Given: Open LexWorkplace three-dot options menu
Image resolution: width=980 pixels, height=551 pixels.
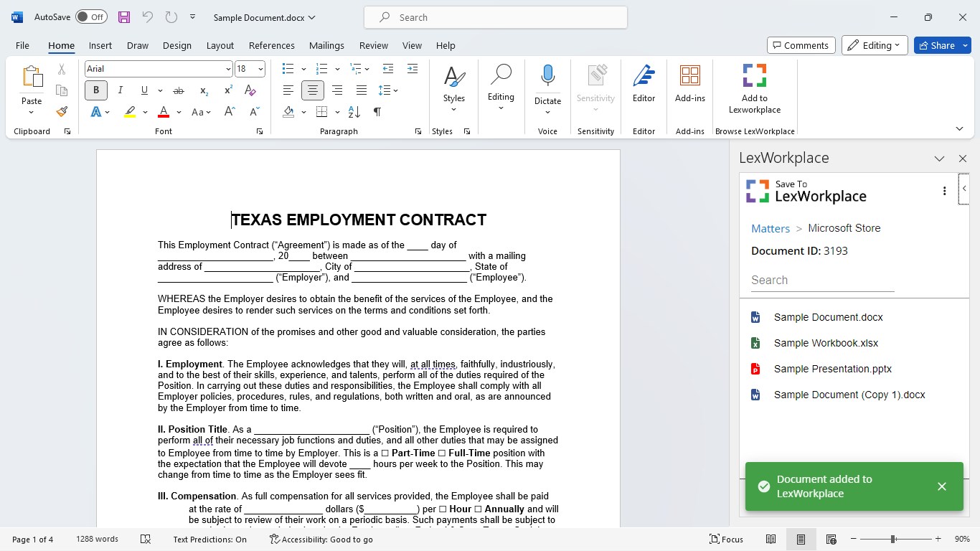Looking at the screenshot, I should click(x=944, y=191).
